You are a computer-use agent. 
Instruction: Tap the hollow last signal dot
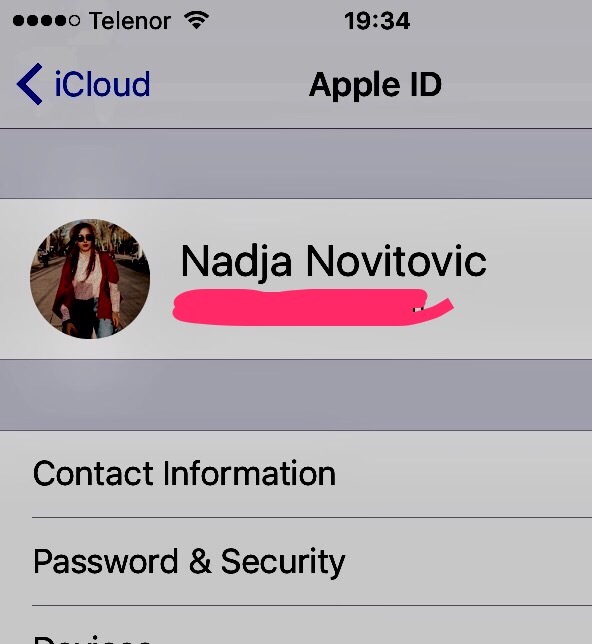pyautogui.click(x=74, y=21)
